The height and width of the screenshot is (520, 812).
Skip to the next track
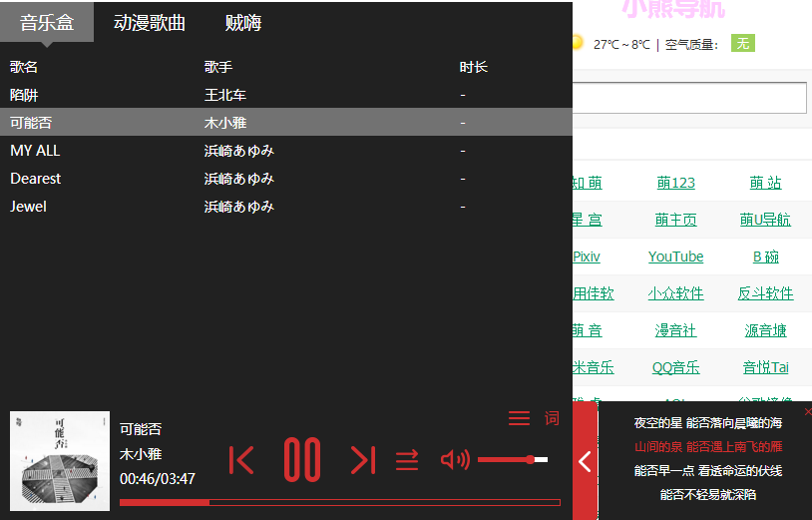pos(362,460)
